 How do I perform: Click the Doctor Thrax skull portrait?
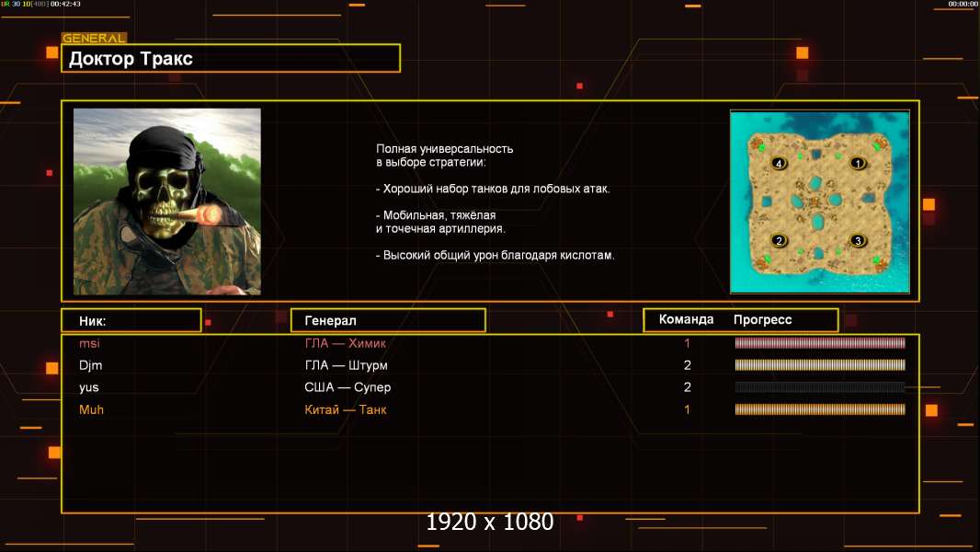pyautogui.click(x=167, y=201)
